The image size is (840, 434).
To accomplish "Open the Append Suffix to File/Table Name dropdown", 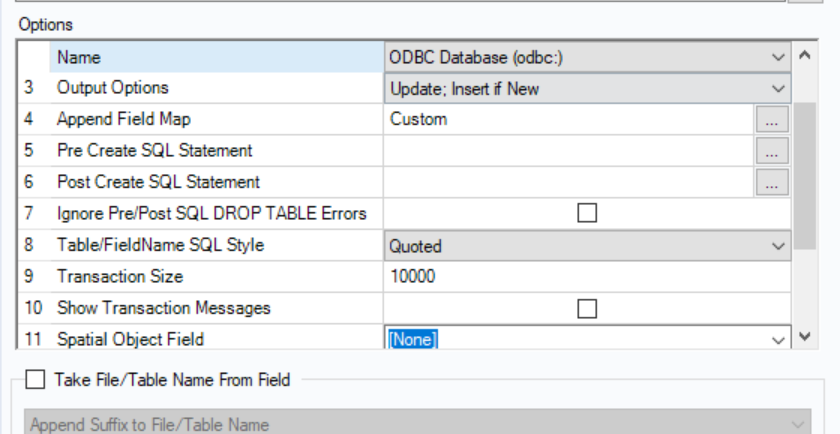I will pyautogui.click(x=418, y=424).
